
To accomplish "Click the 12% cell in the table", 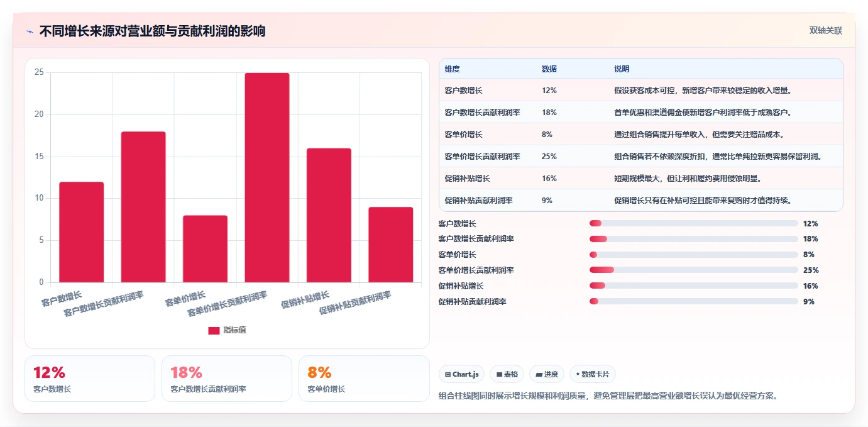I will point(549,91).
